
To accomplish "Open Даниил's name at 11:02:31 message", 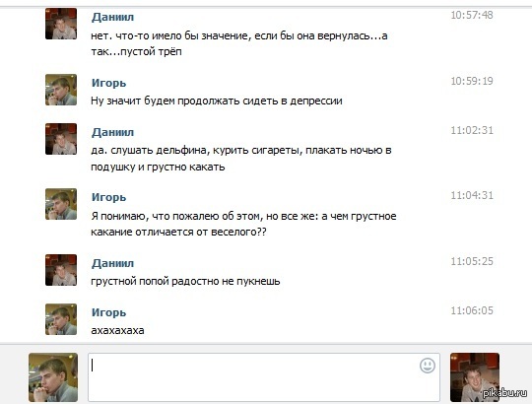I will 112,132.
